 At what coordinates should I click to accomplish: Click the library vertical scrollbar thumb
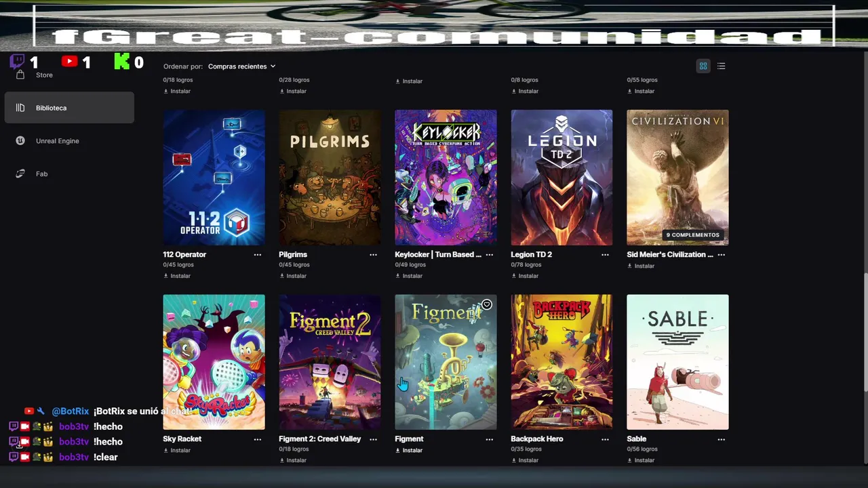[865, 332]
